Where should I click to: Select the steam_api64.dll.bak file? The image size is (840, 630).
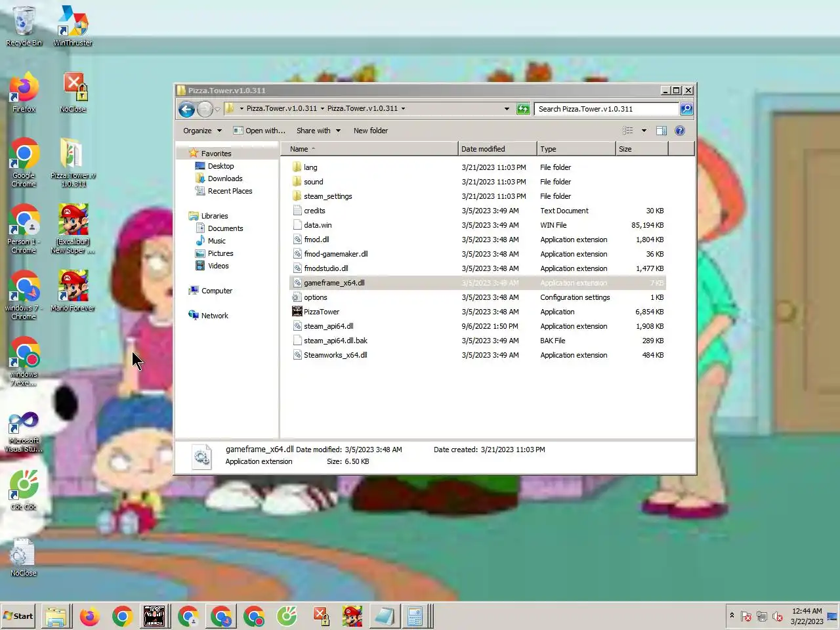click(478, 341)
